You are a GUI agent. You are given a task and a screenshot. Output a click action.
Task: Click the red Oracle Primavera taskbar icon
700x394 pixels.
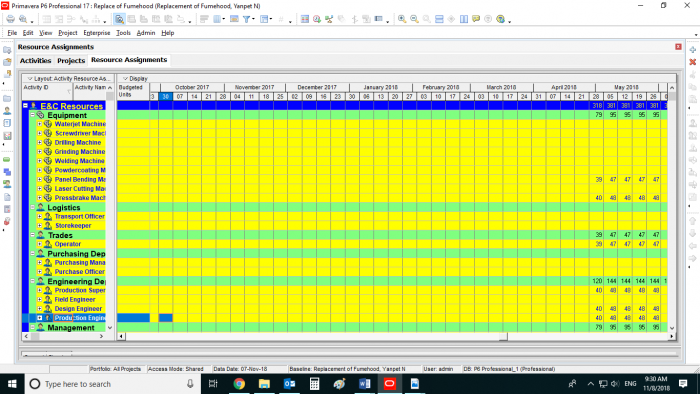point(389,384)
